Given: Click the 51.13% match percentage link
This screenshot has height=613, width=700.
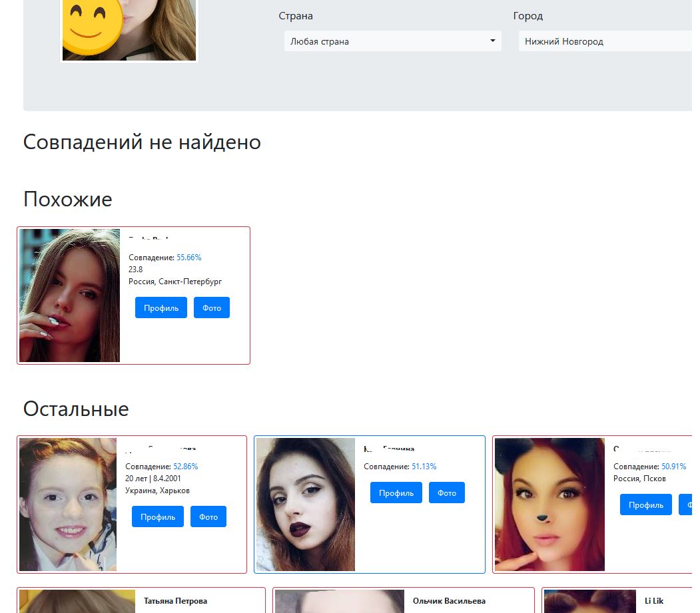Looking at the screenshot, I should (424, 467).
